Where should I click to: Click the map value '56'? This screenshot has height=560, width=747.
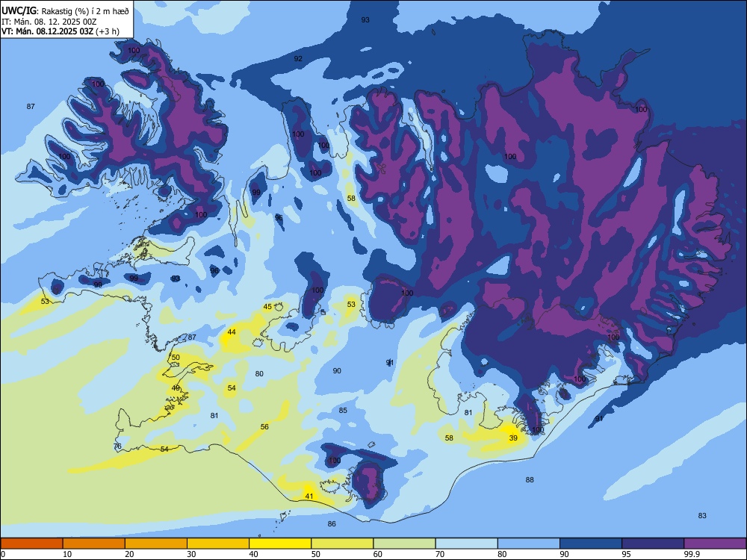click(x=264, y=426)
